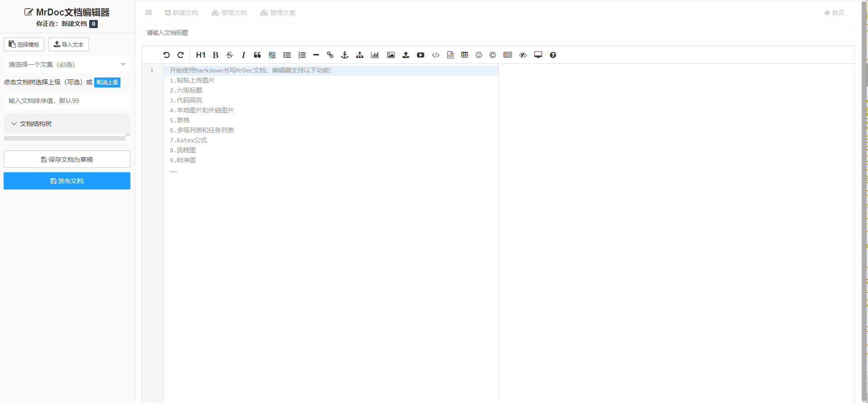Toggle the live preview eye icon

[x=523, y=55]
